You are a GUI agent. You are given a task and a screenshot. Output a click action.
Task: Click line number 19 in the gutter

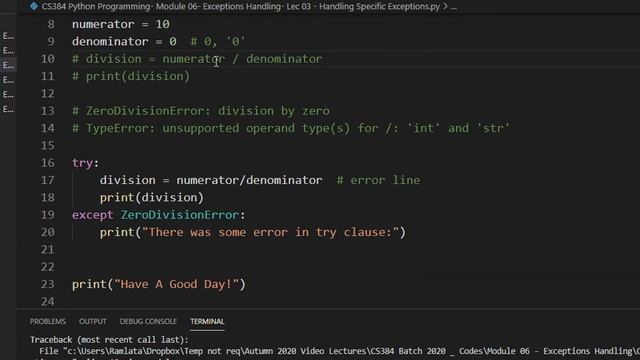[x=48, y=215]
